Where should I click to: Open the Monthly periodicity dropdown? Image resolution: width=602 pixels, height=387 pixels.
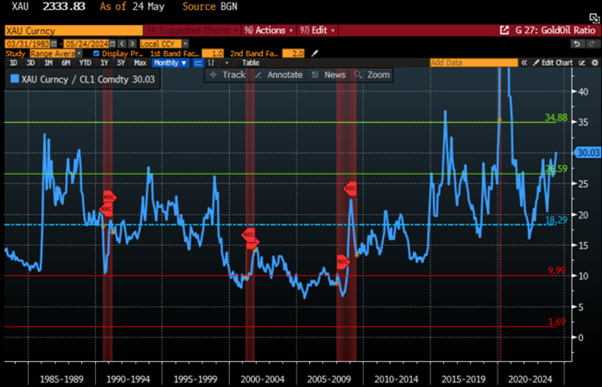coord(170,63)
